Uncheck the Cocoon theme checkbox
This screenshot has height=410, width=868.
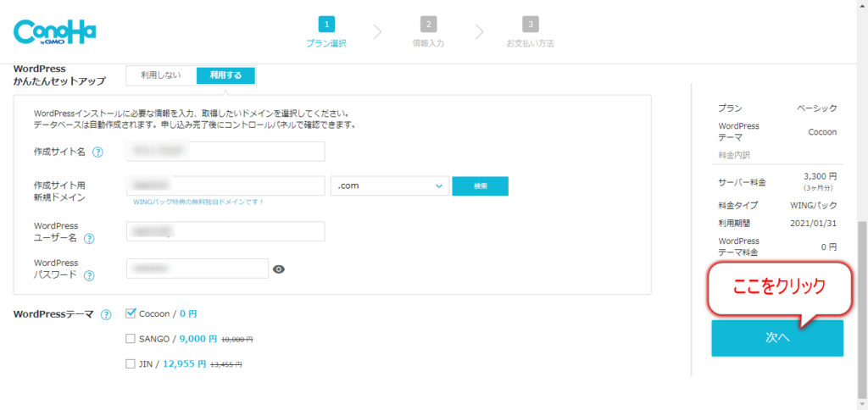pos(131,313)
